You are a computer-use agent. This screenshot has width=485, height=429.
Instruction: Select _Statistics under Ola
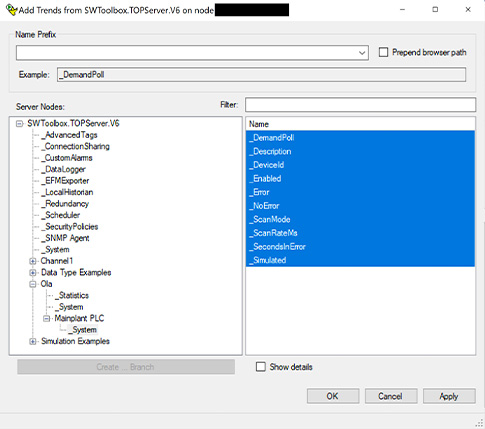click(x=72, y=295)
